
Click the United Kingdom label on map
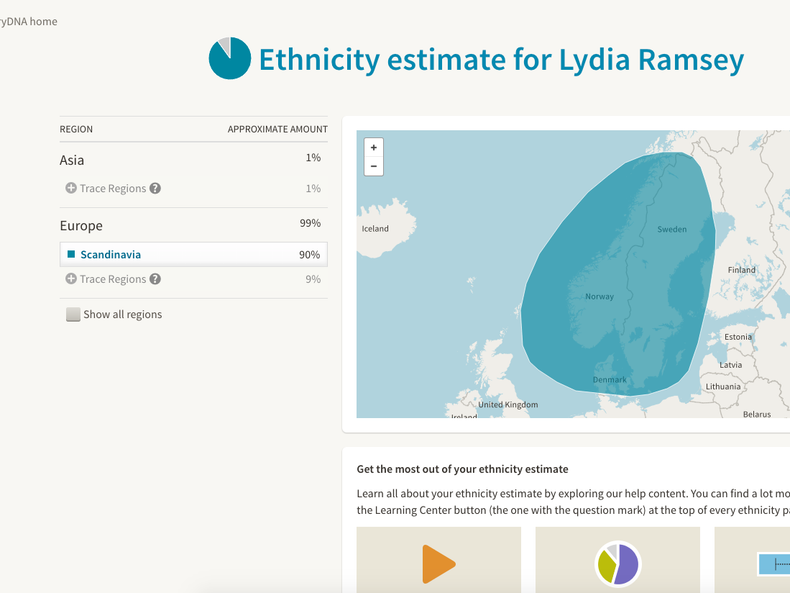(x=507, y=404)
